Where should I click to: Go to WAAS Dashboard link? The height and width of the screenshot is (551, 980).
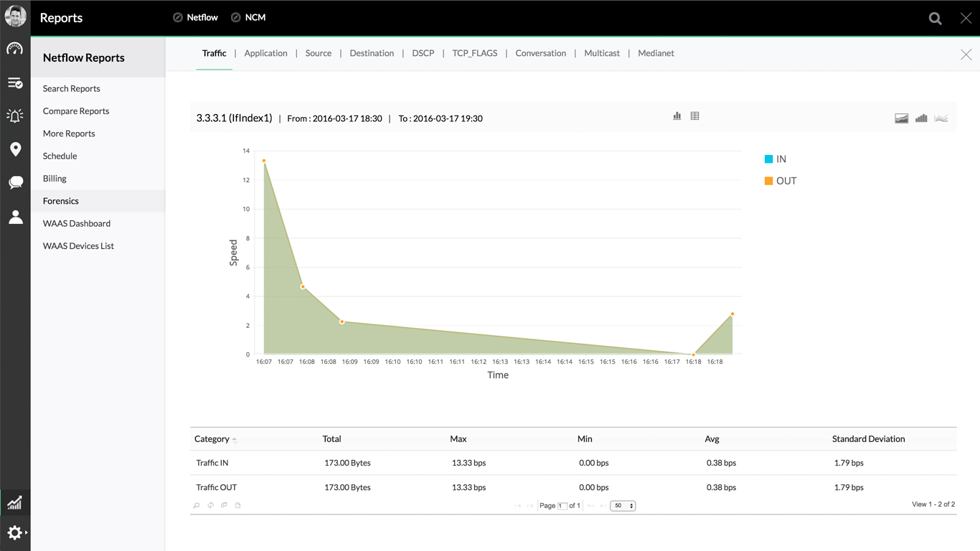[x=77, y=223]
